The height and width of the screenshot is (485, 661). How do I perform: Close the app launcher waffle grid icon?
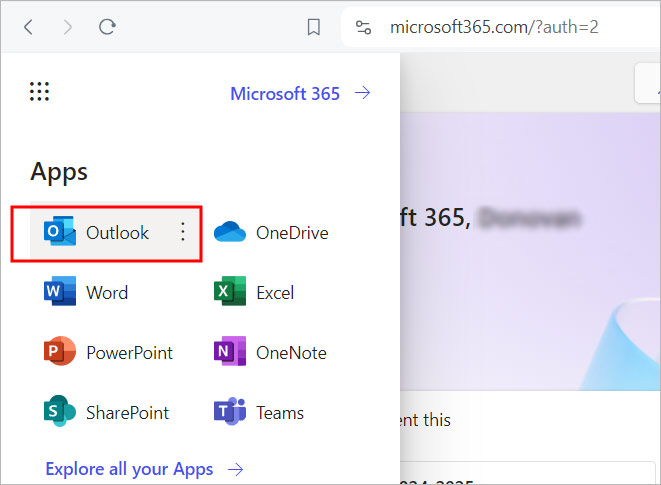tap(39, 92)
